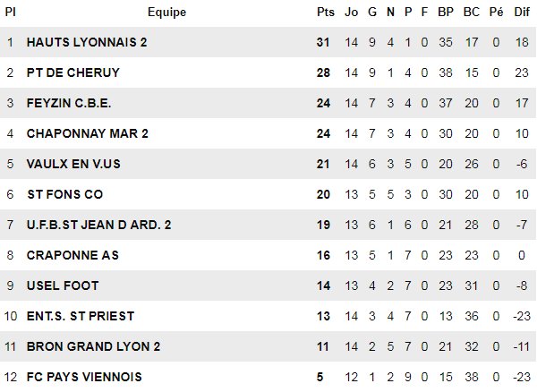Open the PT DE CHERUY team link

(72, 72)
